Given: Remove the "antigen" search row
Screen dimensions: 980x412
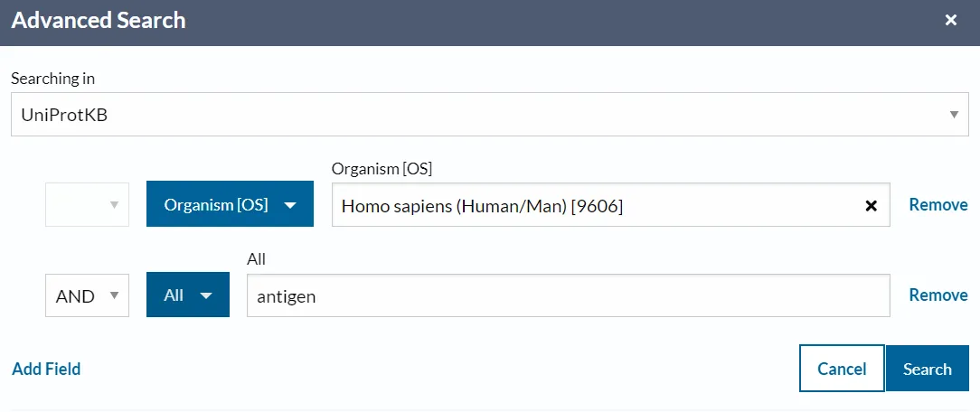Looking at the screenshot, I should tap(938, 295).
